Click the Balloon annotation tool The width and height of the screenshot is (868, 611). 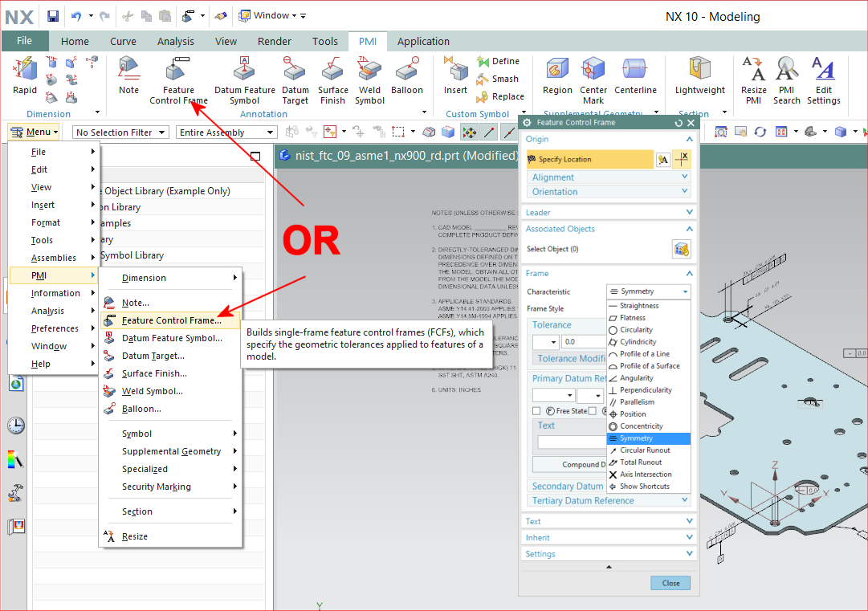(x=407, y=75)
